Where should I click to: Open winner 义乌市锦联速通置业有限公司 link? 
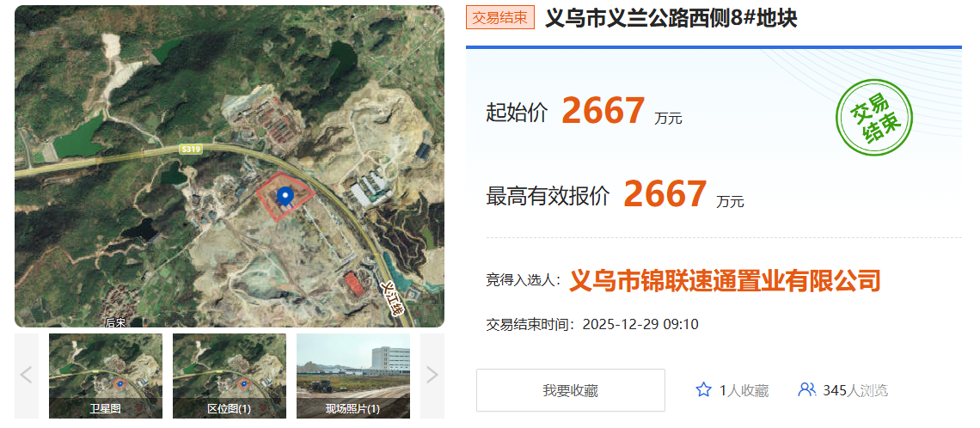(725, 280)
